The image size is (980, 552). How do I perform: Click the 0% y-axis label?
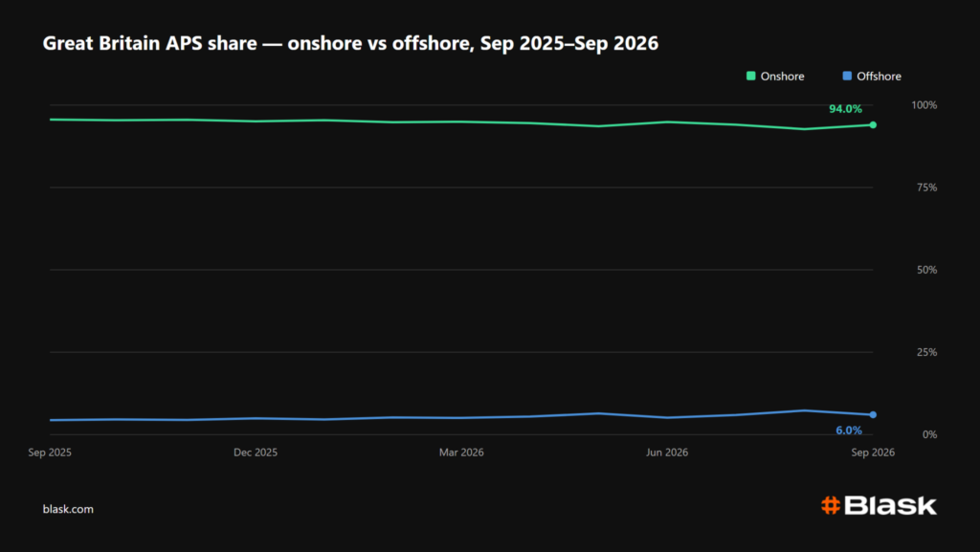click(930, 434)
